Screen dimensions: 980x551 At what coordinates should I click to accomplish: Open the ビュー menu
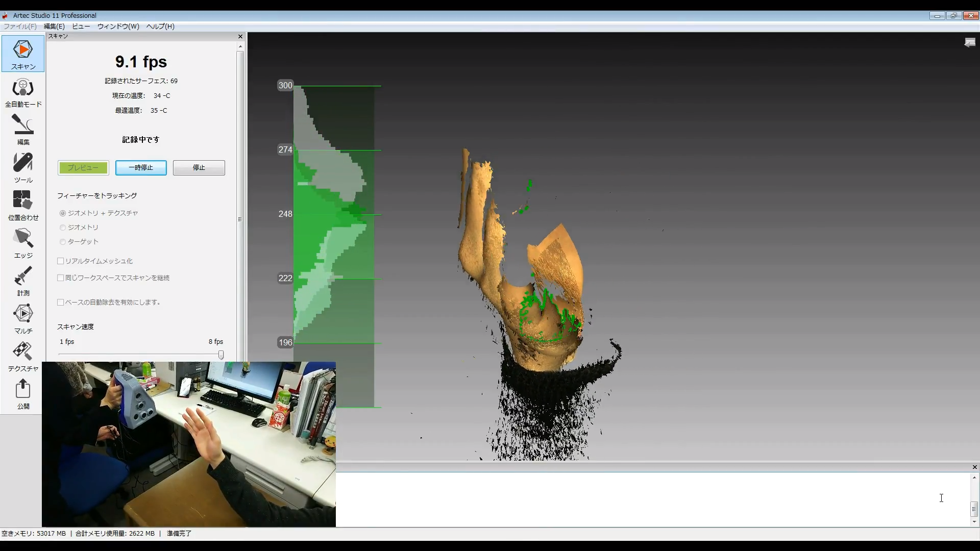(x=81, y=26)
